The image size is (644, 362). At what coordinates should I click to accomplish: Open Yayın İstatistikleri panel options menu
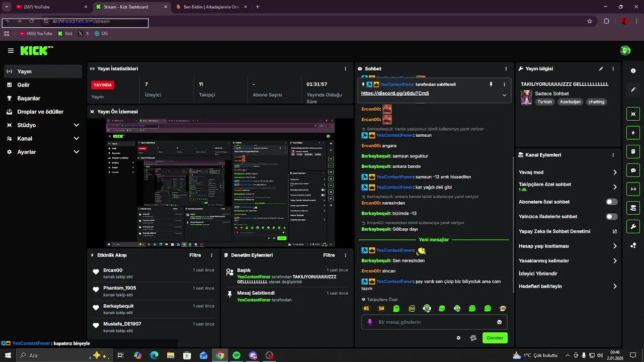tap(345, 68)
